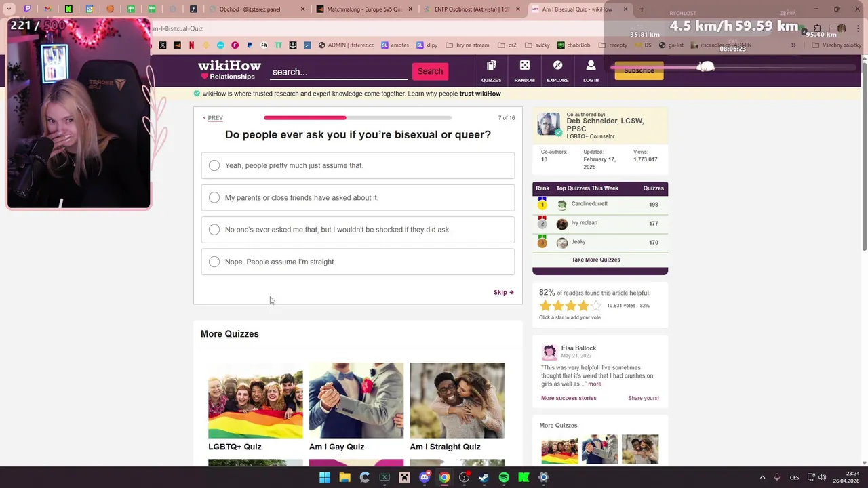Click the fifth rating star

click(x=595, y=306)
